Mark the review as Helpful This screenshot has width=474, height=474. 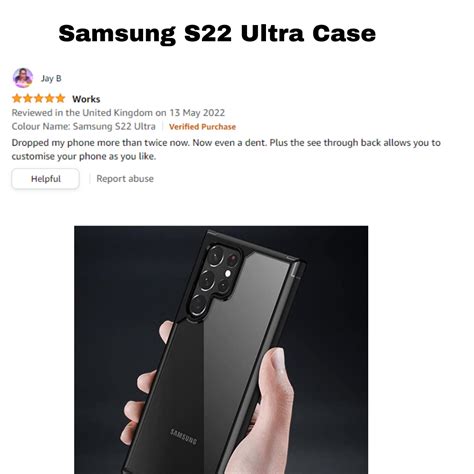(46, 179)
